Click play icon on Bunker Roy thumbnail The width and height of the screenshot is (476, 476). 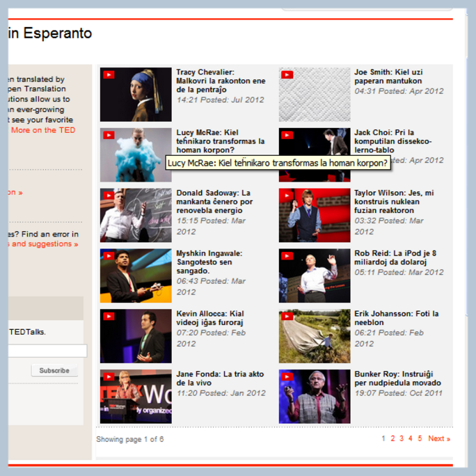pyautogui.click(x=287, y=376)
